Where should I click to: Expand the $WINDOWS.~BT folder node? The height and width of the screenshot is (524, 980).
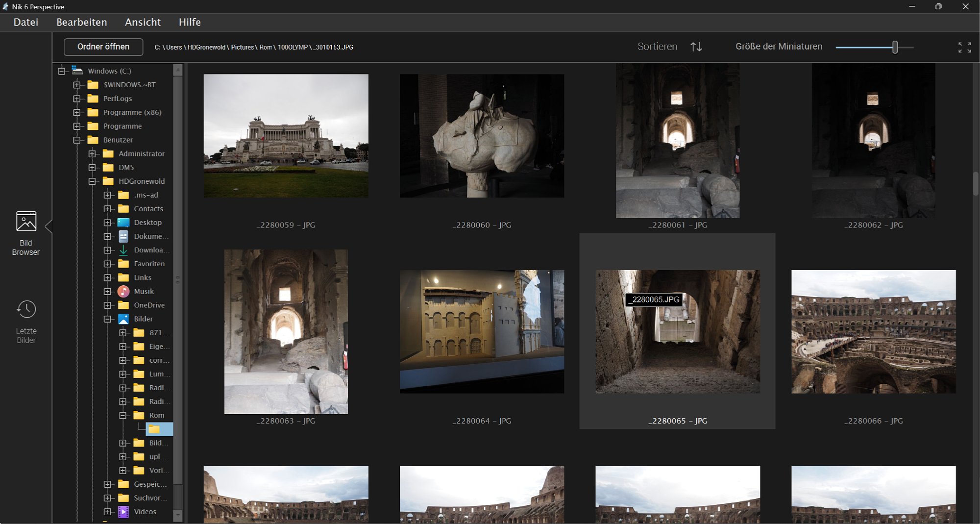pos(76,85)
